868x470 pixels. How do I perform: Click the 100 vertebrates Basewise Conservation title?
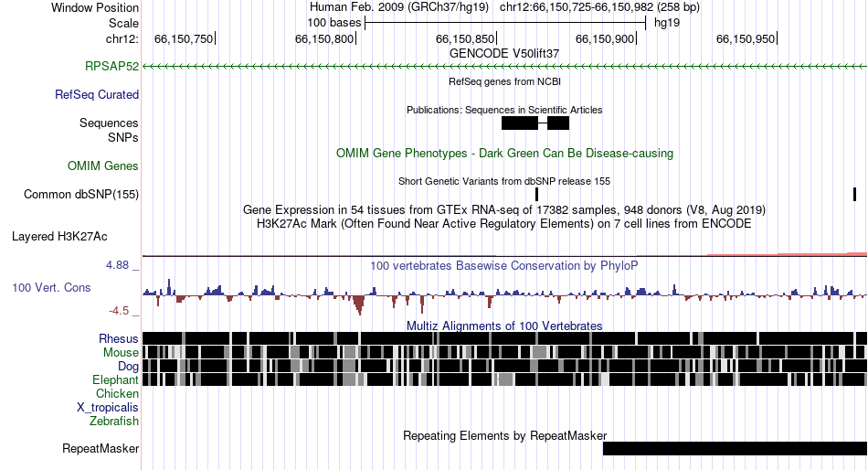coord(504,265)
